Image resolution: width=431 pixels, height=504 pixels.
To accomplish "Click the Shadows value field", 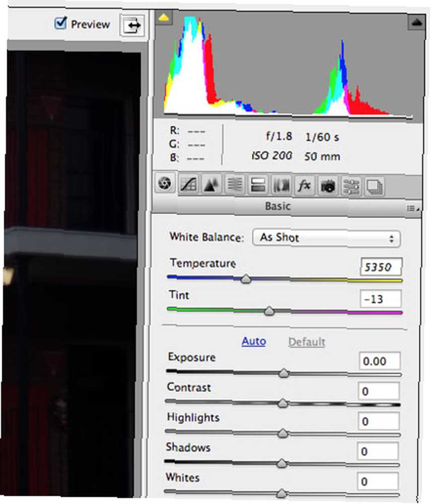I will click(378, 451).
